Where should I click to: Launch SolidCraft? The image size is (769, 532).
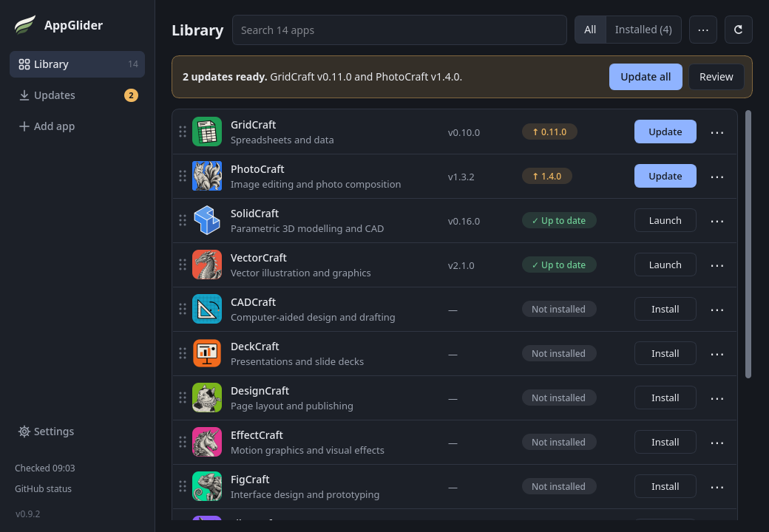coord(665,220)
